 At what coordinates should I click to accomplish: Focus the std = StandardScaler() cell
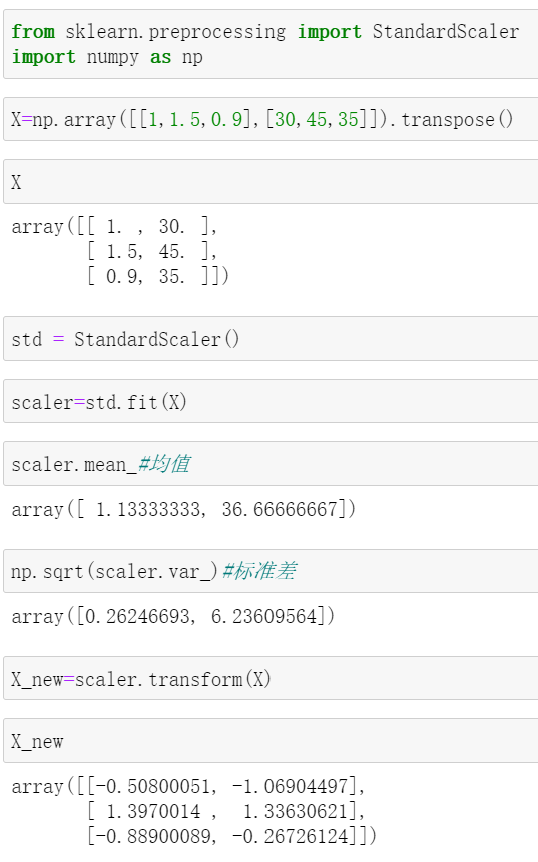coord(270,339)
